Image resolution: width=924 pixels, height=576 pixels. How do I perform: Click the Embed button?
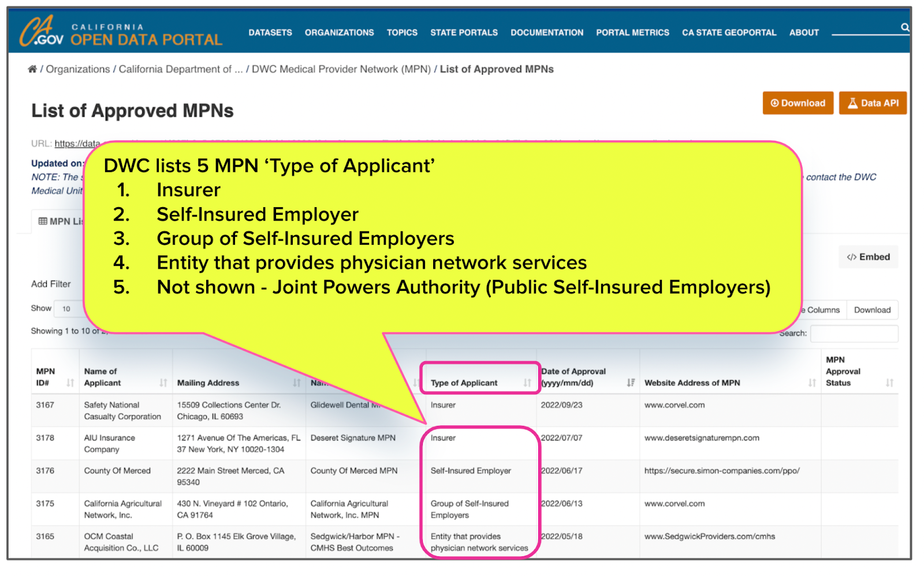coord(868,257)
